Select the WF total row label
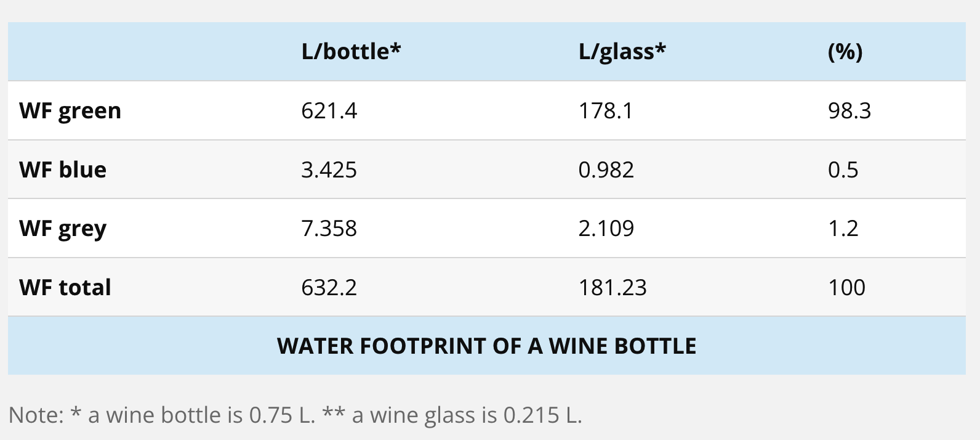 pyautogui.click(x=65, y=287)
